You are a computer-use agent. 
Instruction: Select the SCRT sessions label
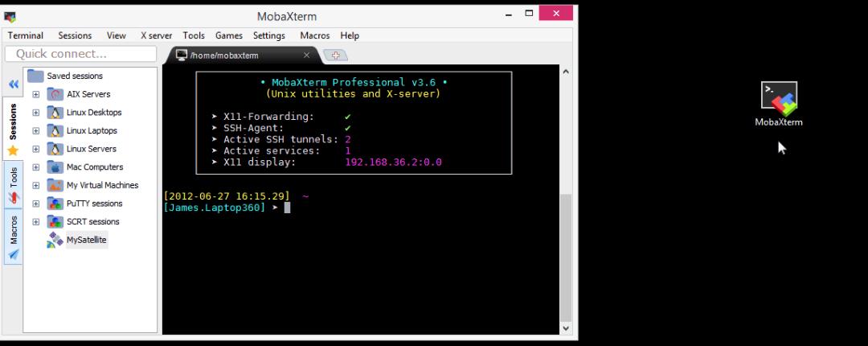click(x=93, y=222)
